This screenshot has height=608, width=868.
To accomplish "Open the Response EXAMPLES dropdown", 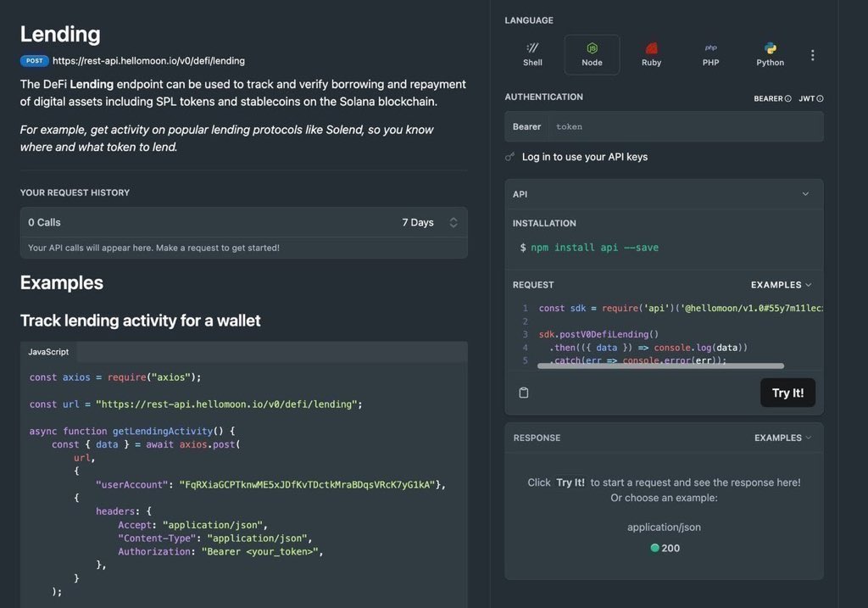I will pos(782,438).
